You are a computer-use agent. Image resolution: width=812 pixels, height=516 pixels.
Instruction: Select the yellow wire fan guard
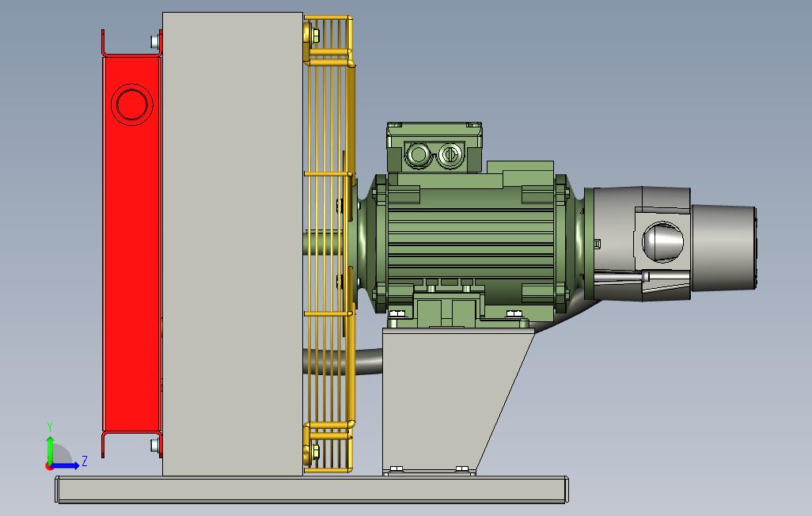[x=328, y=244]
